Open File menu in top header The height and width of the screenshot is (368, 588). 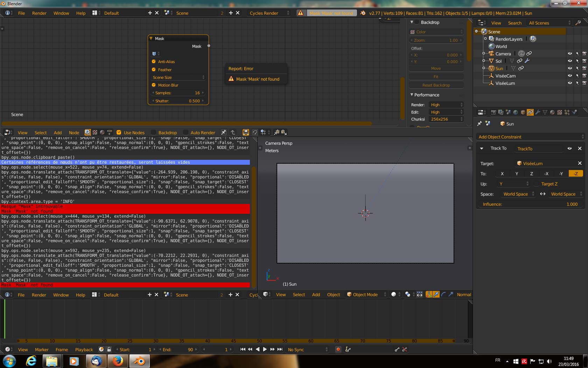coord(21,13)
